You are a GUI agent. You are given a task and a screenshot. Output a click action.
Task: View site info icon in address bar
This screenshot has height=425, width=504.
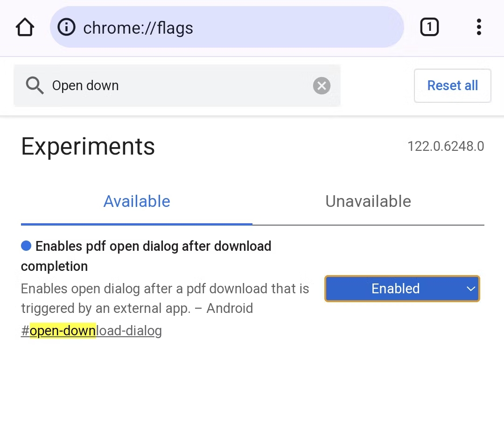66,27
